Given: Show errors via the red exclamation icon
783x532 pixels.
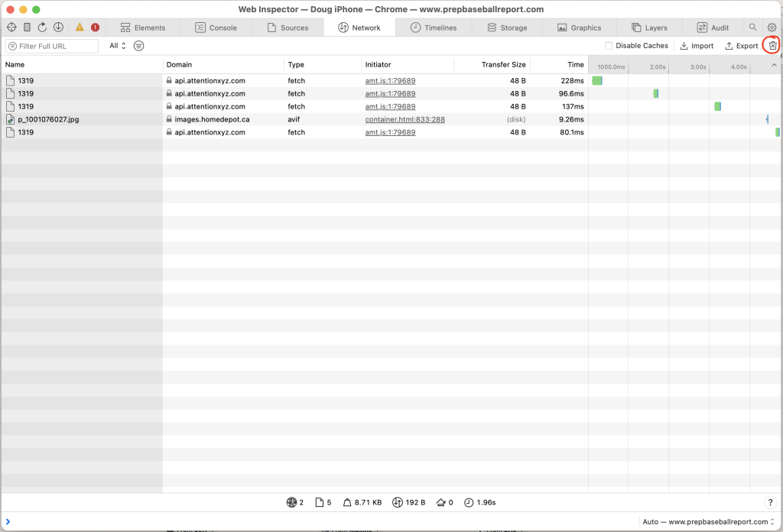Looking at the screenshot, I should coord(95,28).
